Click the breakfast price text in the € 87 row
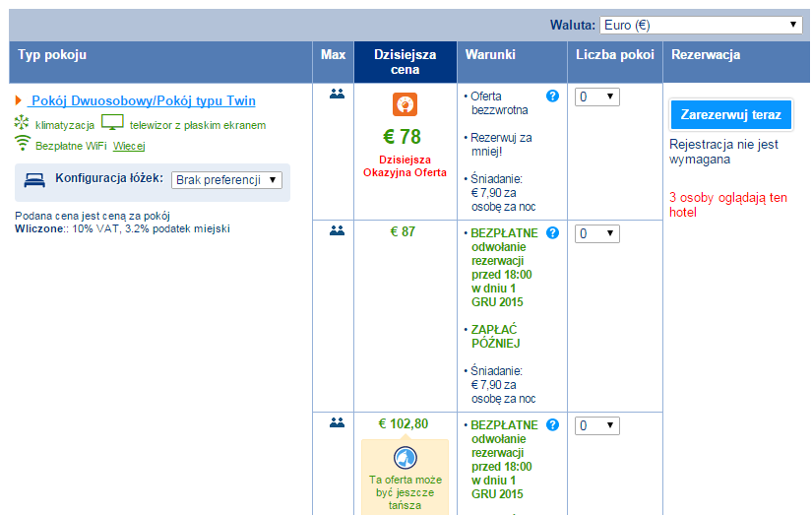This screenshot has height=515, width=812. click(x=503, y=385)
